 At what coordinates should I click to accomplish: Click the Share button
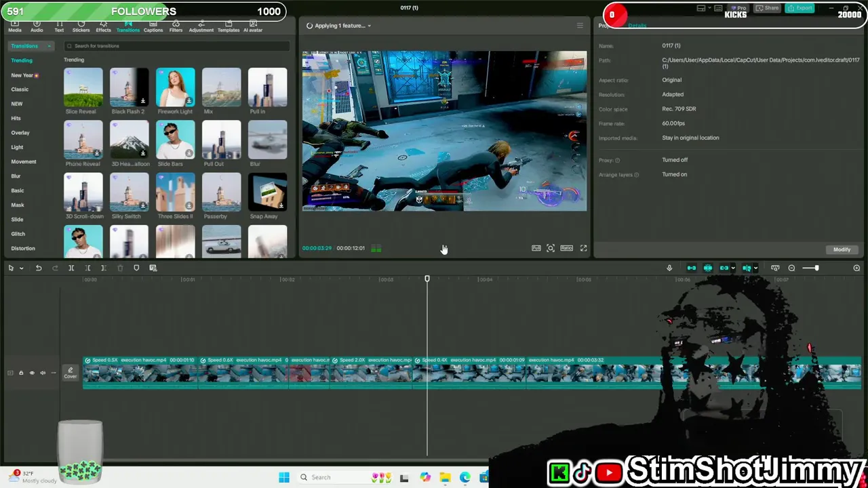coord(768,8)
